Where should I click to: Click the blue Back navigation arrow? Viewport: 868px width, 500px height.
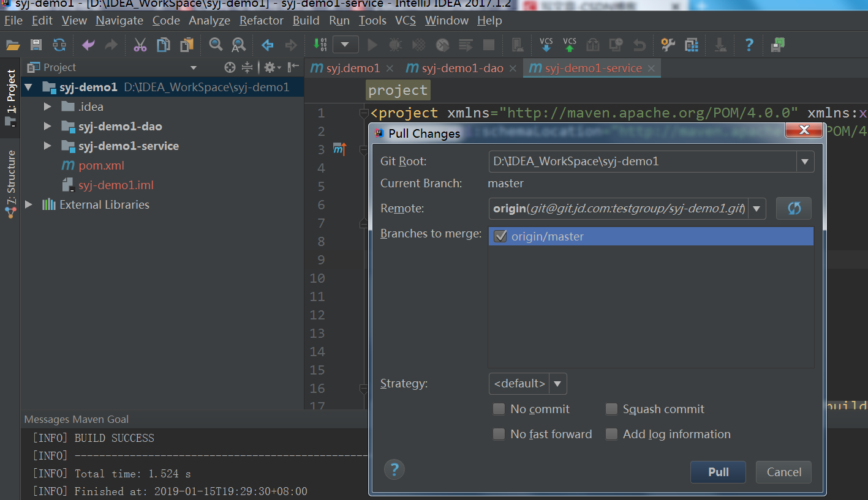[x=268, y=45]
